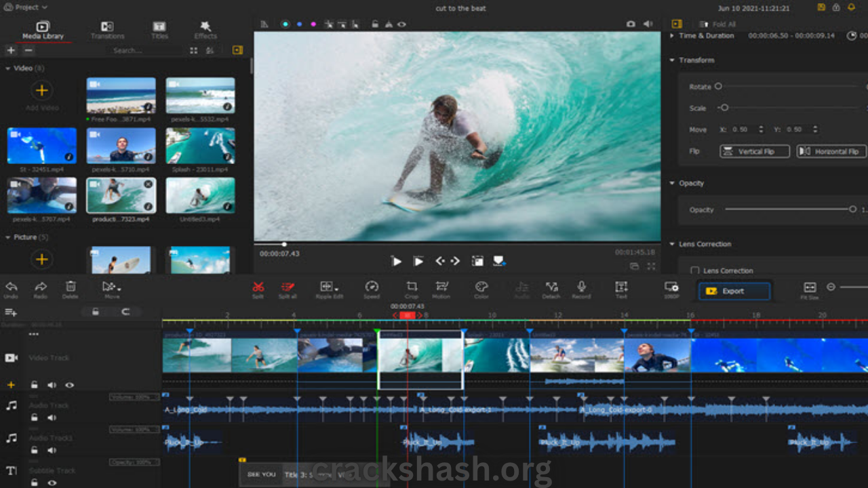This screenshot has height=488, width=868.
Task: Toggle Subtitle Track visibility eye
Action: pos(52,483)
